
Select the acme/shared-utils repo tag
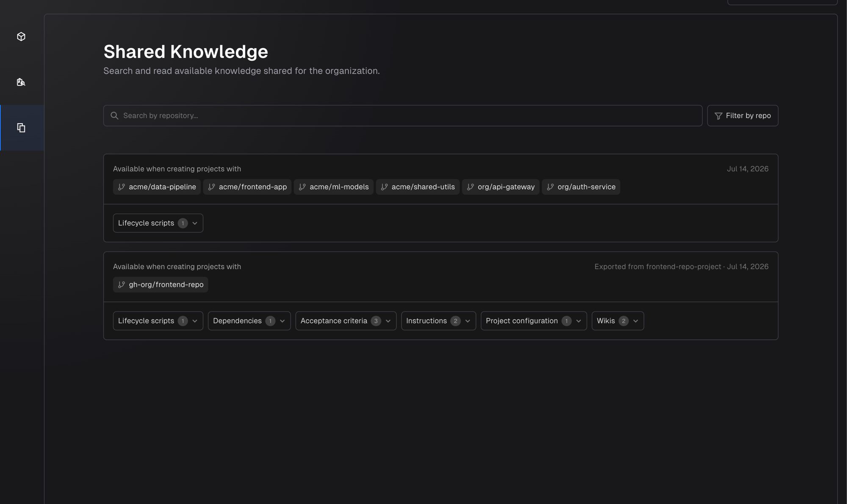tap(418, 187)
